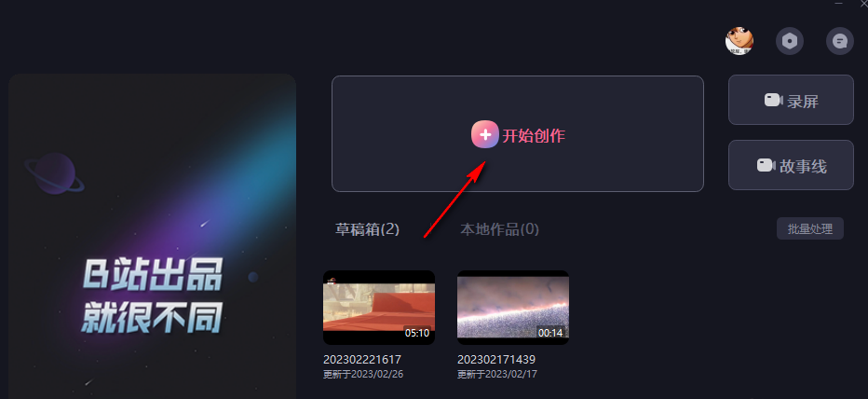Click the 更新于2023/02/26 date text
The height and width of the screenshot is (399, 868).
coord(363,374)
